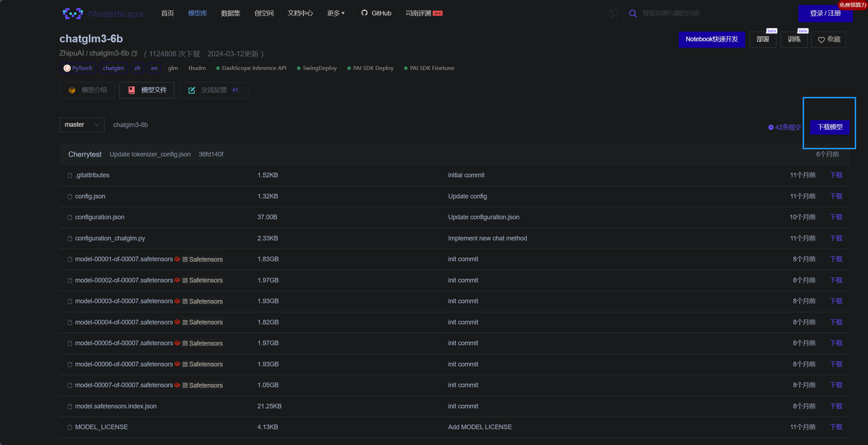This screenshot has width=868, height=445.
Task: Click the search magnifier icon
Action: [x=633, y=14]
